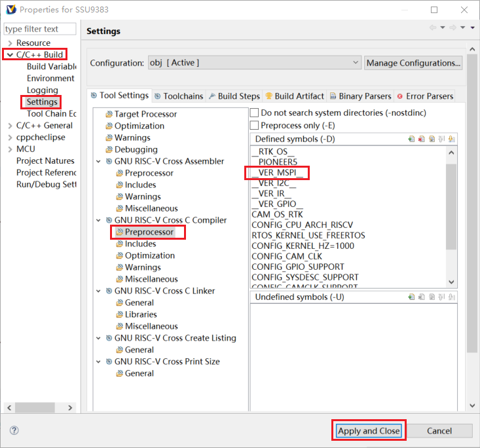Viewport: 480px width, 448px height.
Task: Click Add icon in Undefined symbols toolbar
Action: pos(411,297)
